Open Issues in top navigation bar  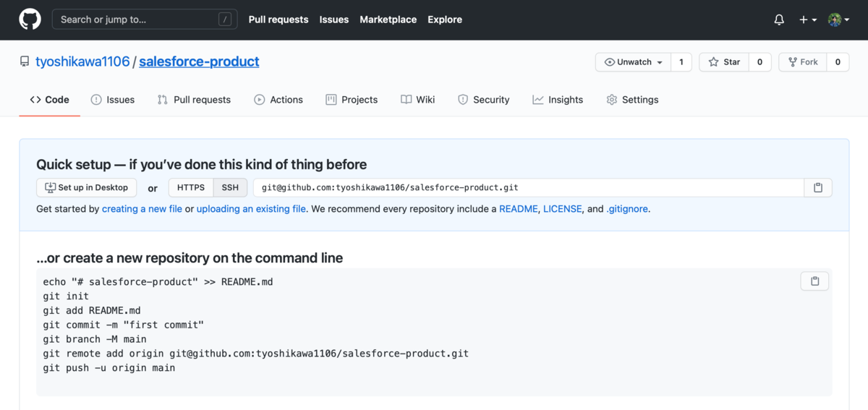click(334, 20)
